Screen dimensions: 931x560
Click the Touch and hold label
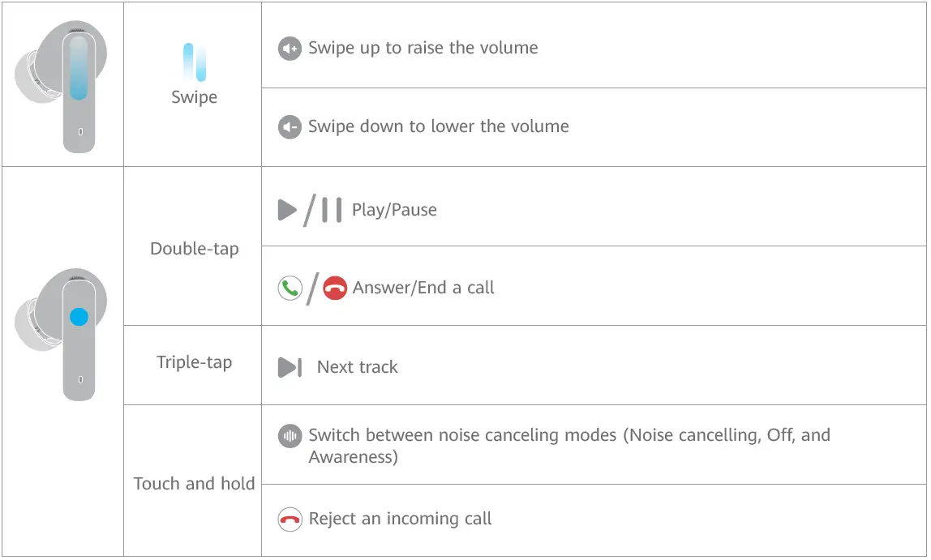pos(195,484)
